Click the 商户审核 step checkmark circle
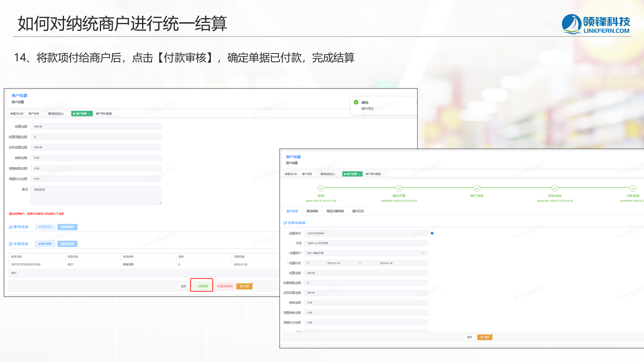Screen dimensions: 644x362 (477, 188)
